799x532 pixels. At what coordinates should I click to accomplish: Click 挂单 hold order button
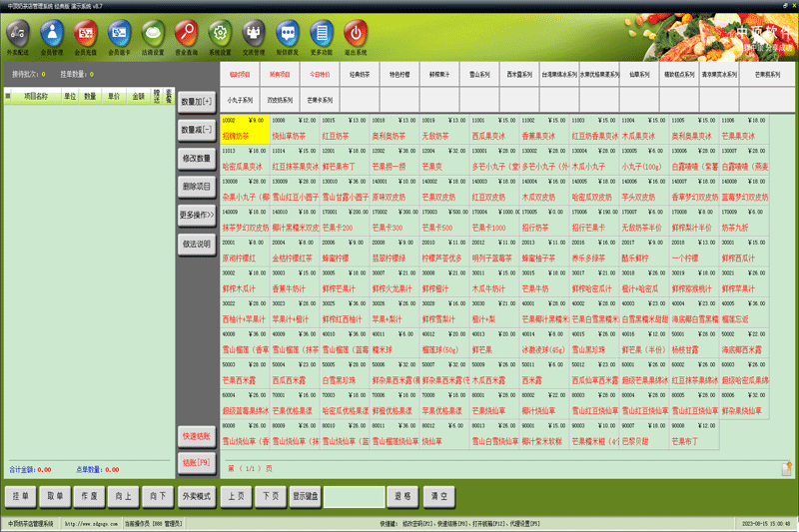pos(20,496)
